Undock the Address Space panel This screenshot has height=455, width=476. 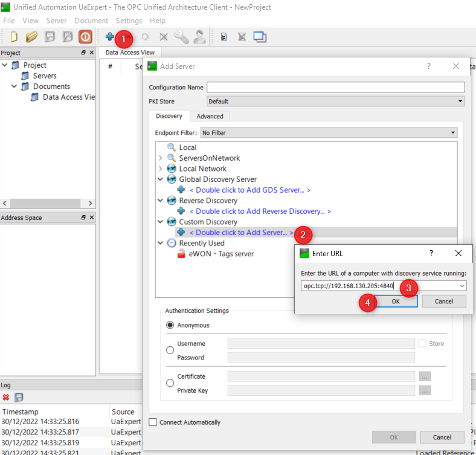pos(83,218)
